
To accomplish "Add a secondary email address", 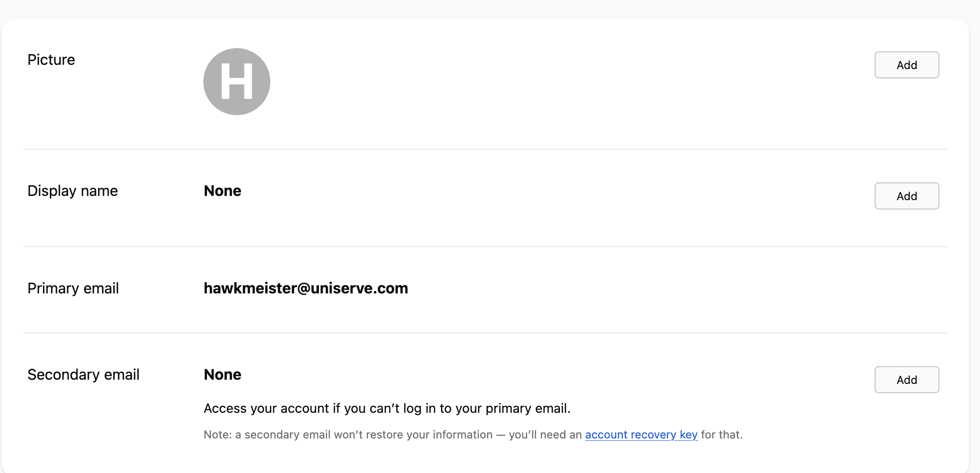I will [906, 380].
